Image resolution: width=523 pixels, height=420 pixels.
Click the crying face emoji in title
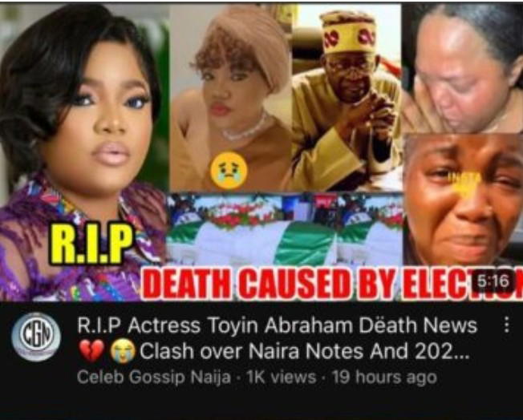coord(123,351)
